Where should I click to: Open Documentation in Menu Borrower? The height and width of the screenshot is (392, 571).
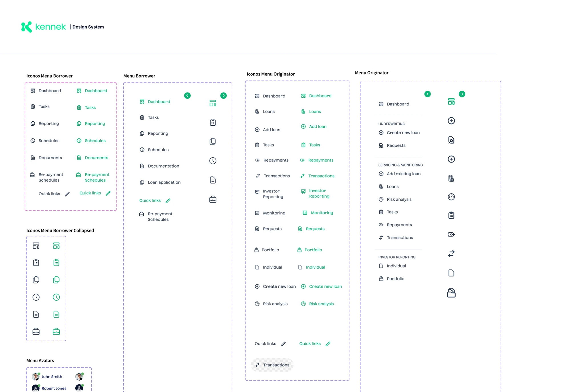[159, 166]
